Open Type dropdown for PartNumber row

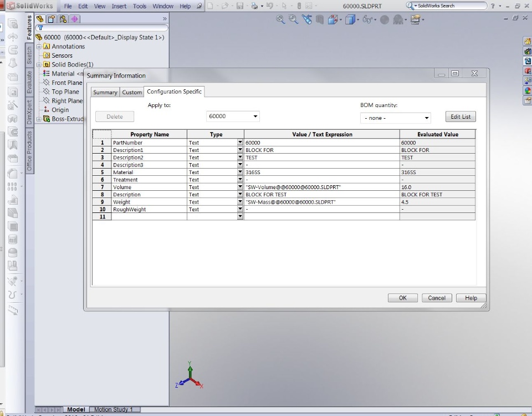click(x=240, y=143)
